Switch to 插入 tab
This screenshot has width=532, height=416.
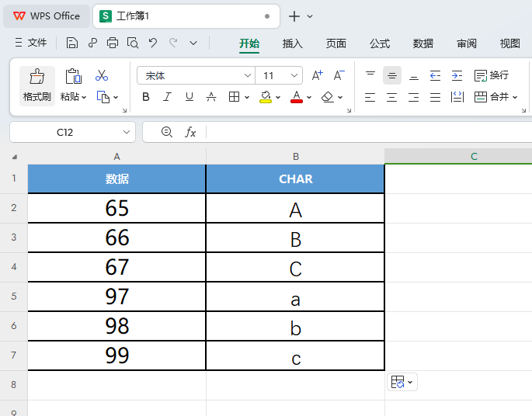[x=293, y=43]
